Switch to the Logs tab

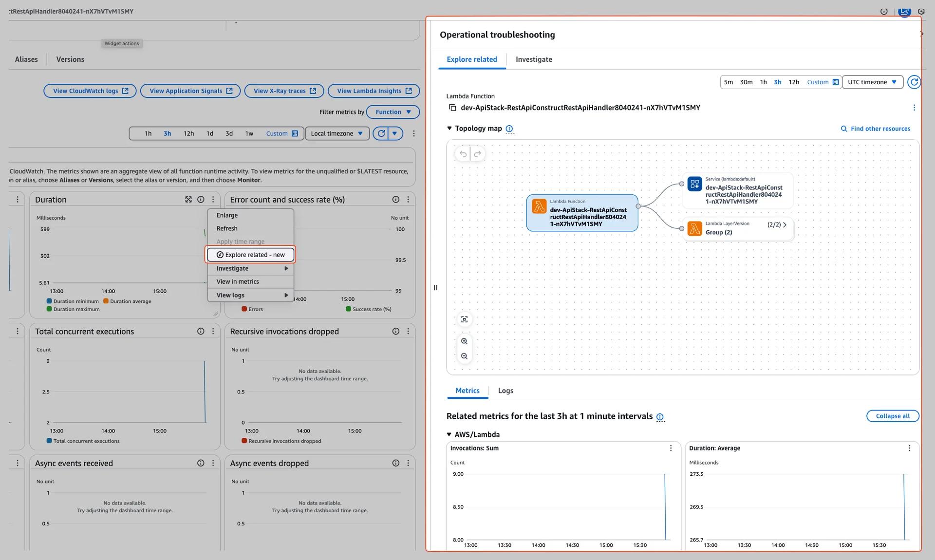point(505,391)
